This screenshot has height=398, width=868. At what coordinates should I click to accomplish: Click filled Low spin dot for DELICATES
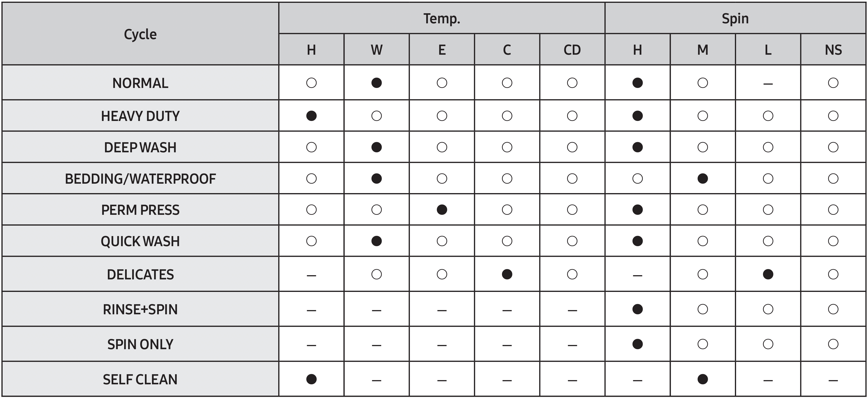[x=768, y=274]
